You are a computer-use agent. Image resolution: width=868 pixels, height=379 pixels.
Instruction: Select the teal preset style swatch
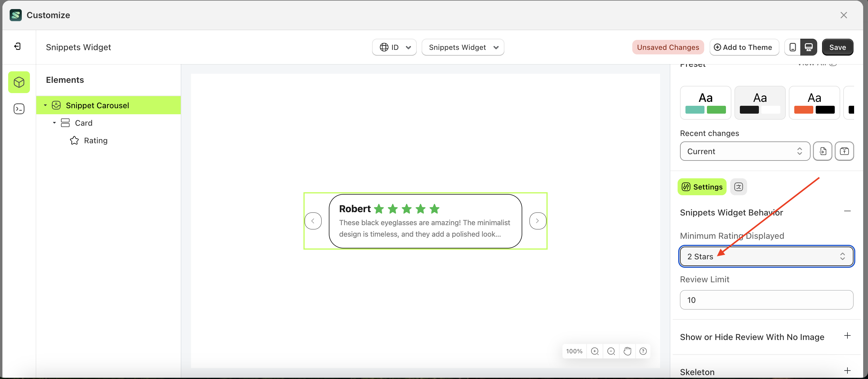[705, 103]
